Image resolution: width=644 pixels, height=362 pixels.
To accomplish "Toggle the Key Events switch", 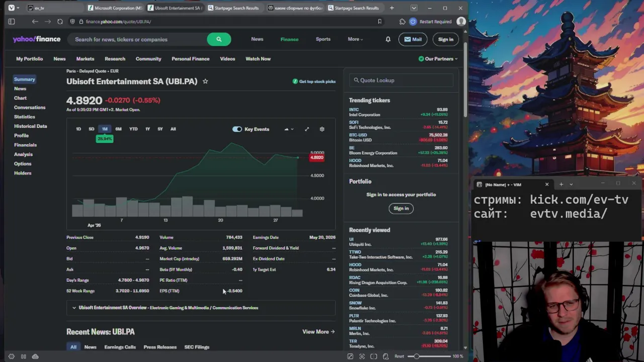I will [237, 129].
